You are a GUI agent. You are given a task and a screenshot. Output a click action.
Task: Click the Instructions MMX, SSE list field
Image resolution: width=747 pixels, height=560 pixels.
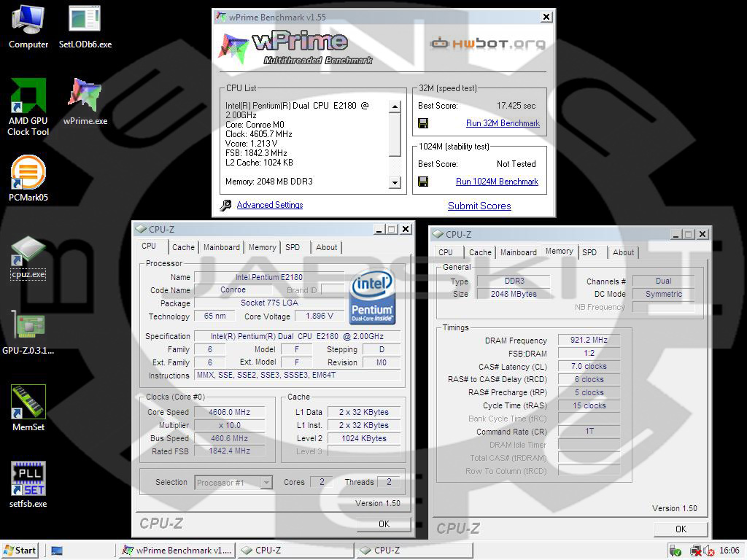pos(298,376)
